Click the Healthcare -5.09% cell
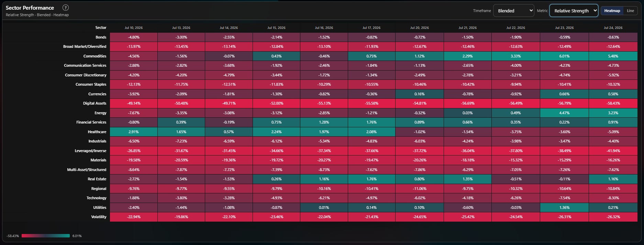Screen dimensions: 644x245 (613, 132)
